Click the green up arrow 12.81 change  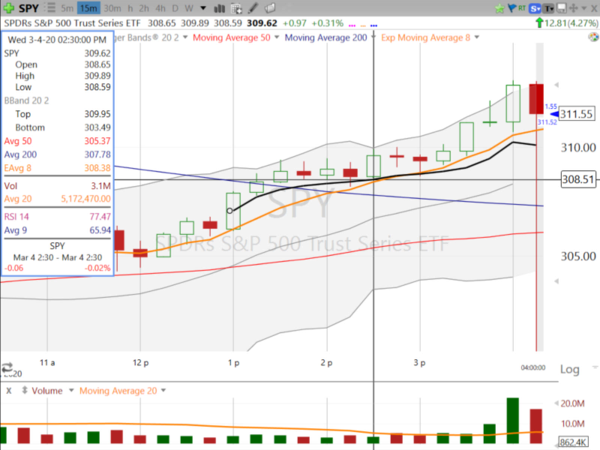coord(539,23)
